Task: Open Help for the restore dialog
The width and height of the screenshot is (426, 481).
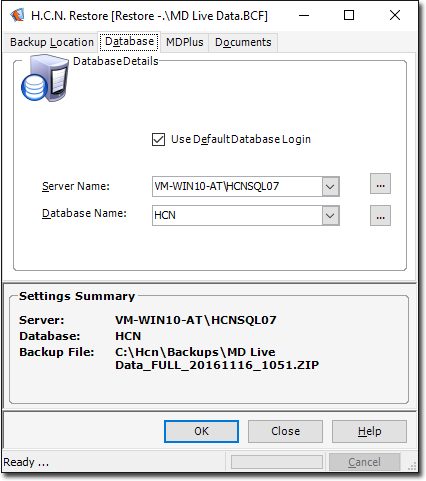Action: tap(369, 431)
